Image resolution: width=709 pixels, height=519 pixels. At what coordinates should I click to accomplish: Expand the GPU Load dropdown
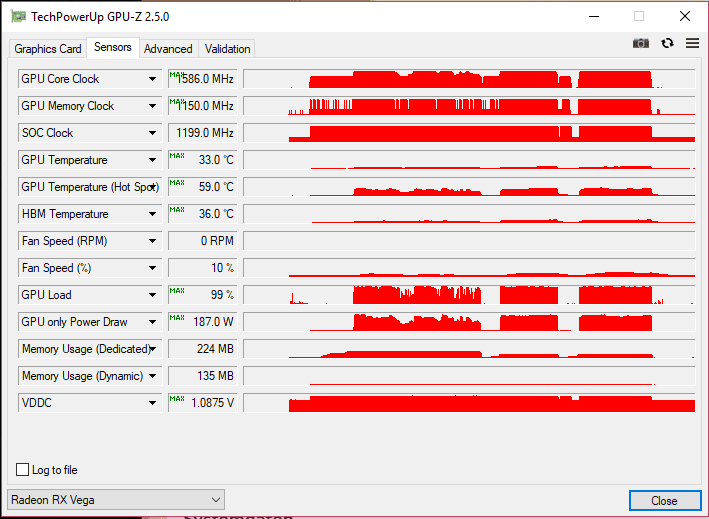pyautogui.click(x=152, y=295)
